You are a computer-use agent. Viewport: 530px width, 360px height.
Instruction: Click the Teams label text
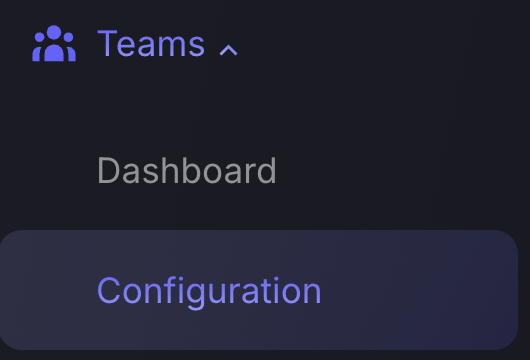pos(151,44)
